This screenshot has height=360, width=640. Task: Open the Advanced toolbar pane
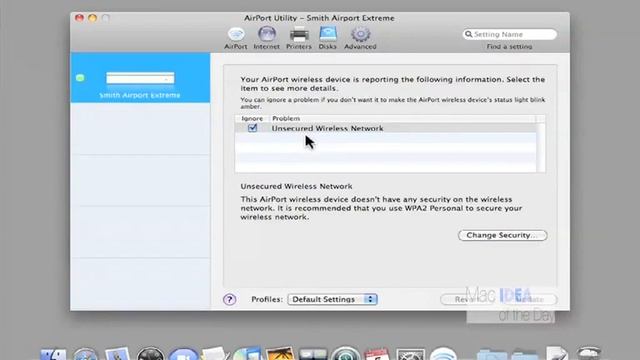(x=360, y=38)
